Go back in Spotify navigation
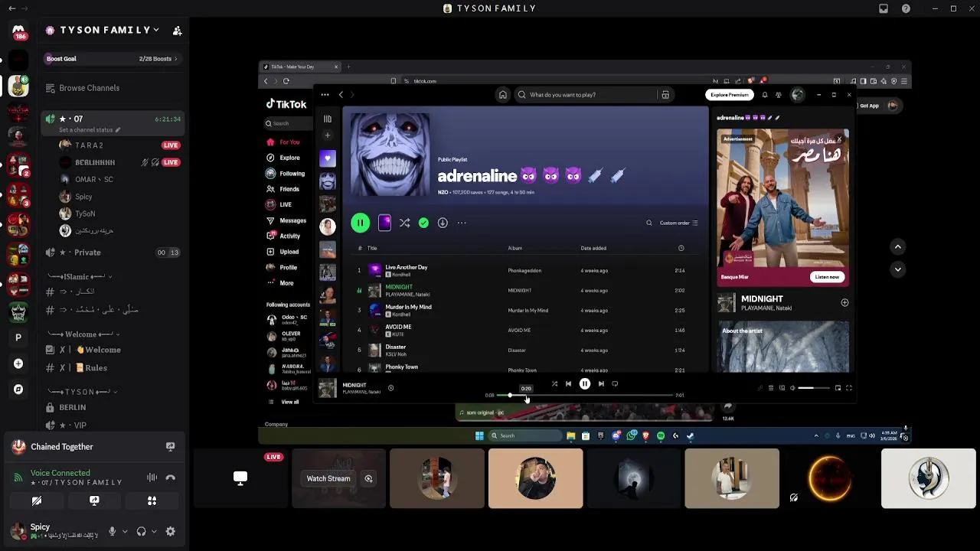 tap(341, 95)
